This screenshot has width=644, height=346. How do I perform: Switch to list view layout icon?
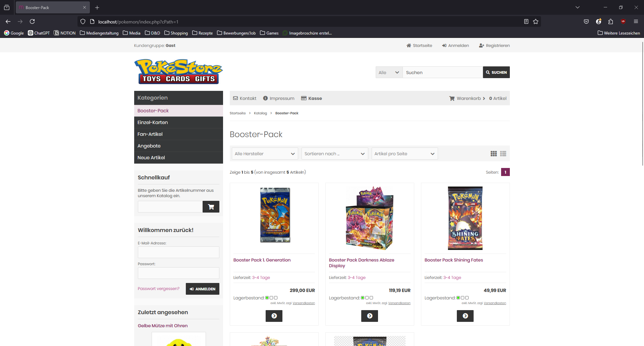tap(503, 154)
